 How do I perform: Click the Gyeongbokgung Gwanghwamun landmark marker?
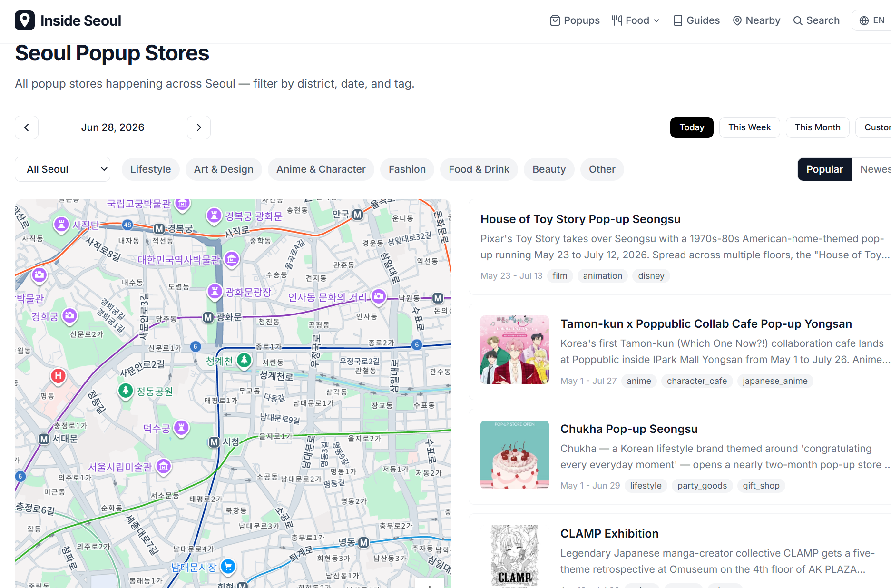click(x=214, y=216)
